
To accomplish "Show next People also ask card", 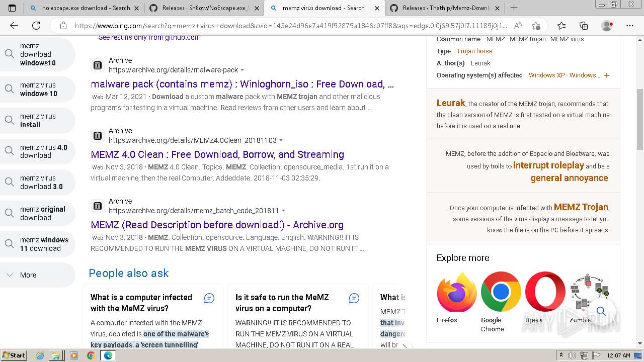I will 405,346.
